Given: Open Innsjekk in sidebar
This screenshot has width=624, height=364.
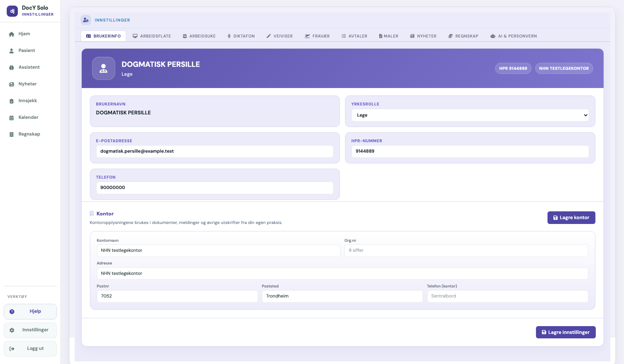Looking at the screenshot, I should (30, 101).
